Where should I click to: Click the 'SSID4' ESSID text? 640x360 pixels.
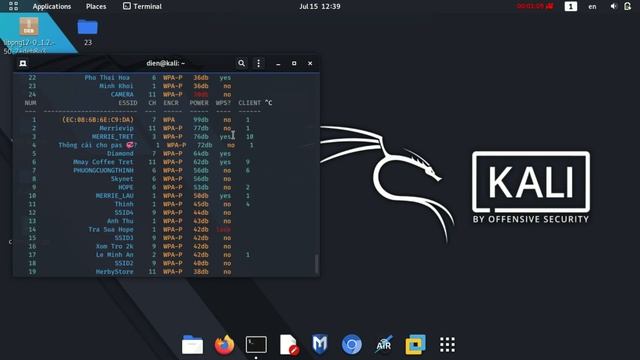124,213
